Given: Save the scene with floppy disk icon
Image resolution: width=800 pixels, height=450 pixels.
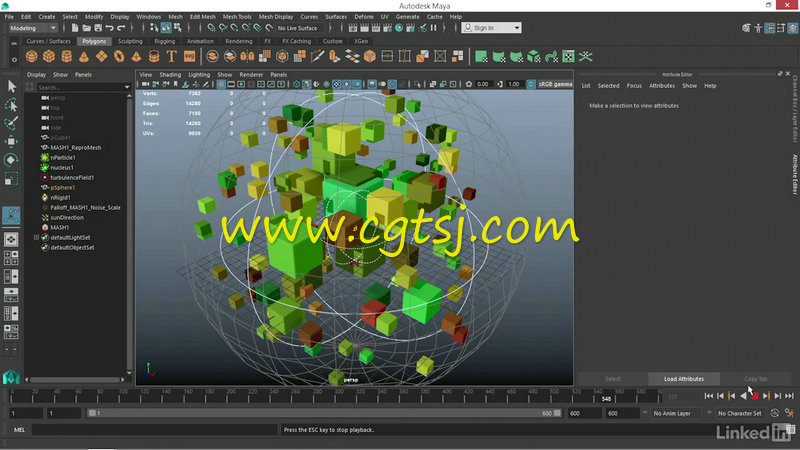Looking at the screenshot, I should [x=98, y=28].
